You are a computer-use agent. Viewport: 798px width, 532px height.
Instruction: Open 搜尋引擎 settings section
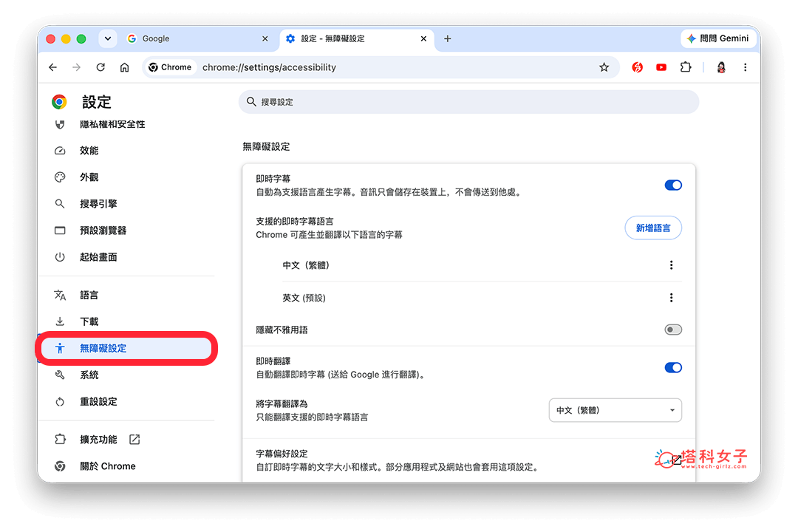[x=98, y=204]
